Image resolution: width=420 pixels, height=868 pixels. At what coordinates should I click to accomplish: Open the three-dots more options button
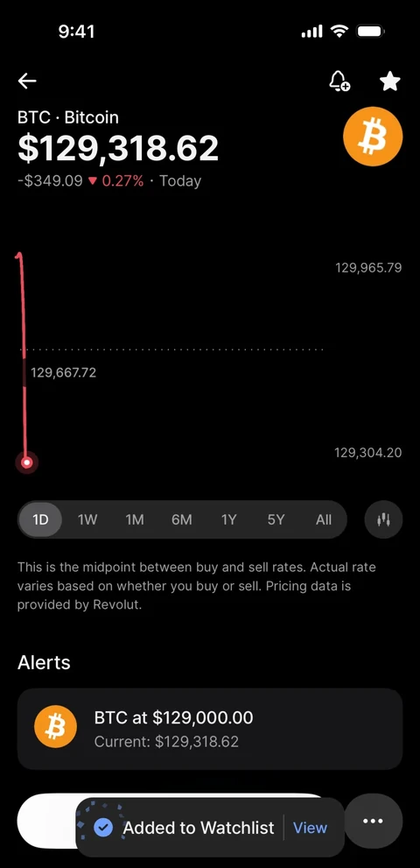(x=373, y=821)
